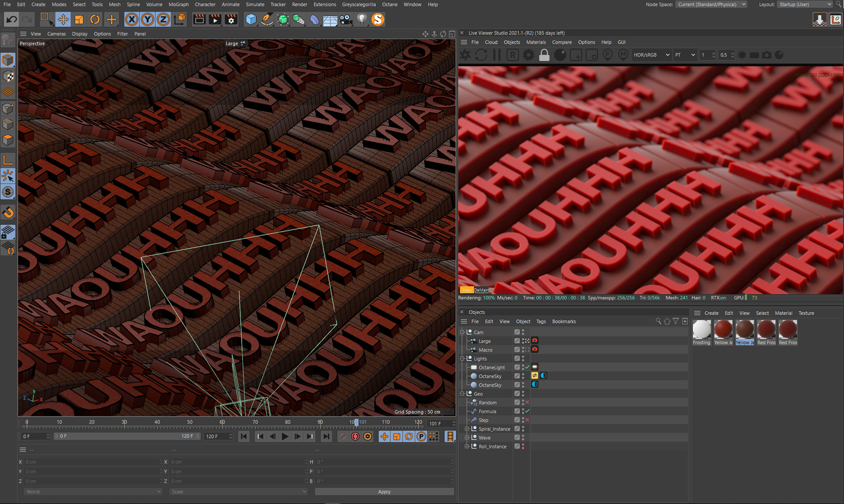Collapse the Cam group
This screenshot has height=504, width=844.
(462, 332)
